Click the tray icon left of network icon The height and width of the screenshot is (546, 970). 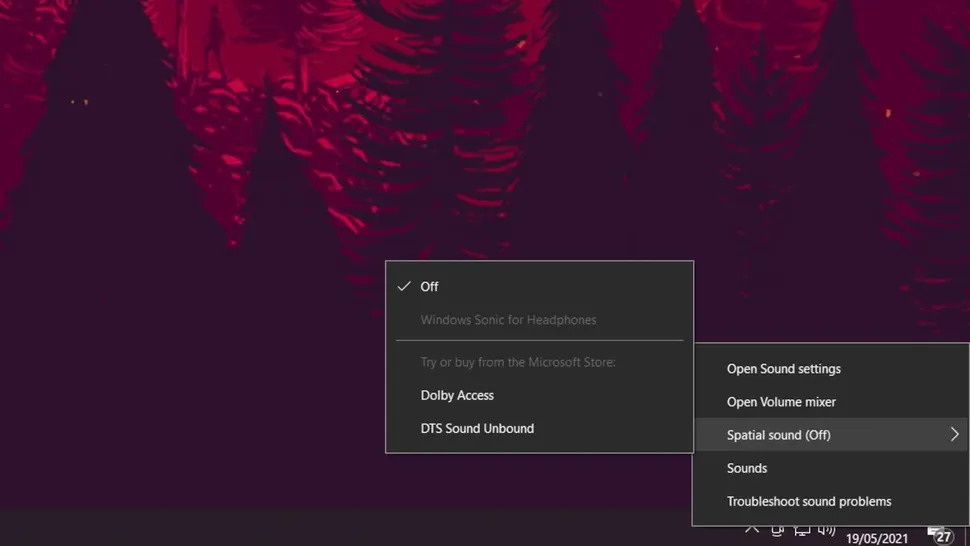778,531
